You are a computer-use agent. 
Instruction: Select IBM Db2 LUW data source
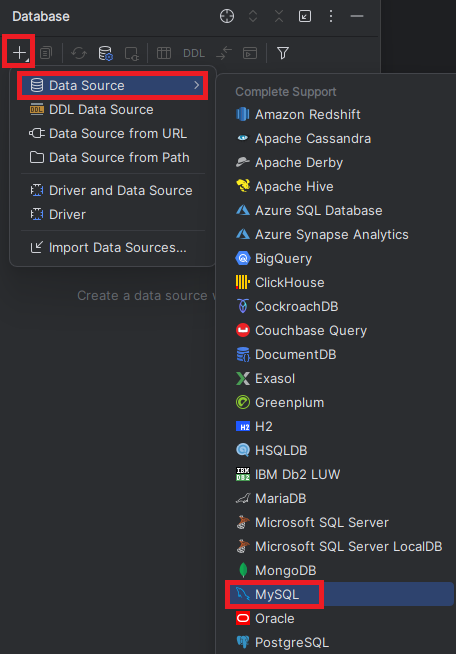(340, 474)
